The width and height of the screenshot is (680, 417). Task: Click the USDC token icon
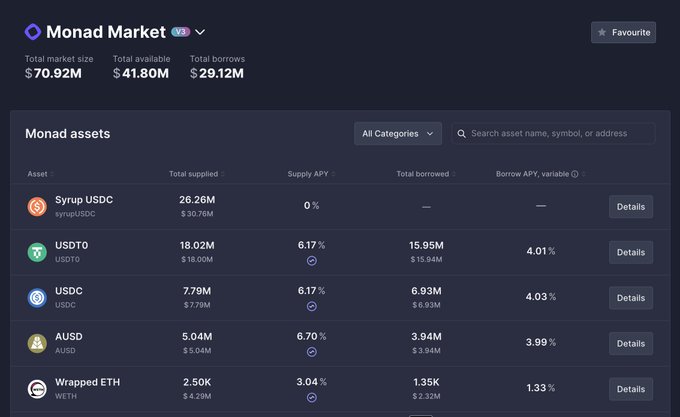(37, 298)
